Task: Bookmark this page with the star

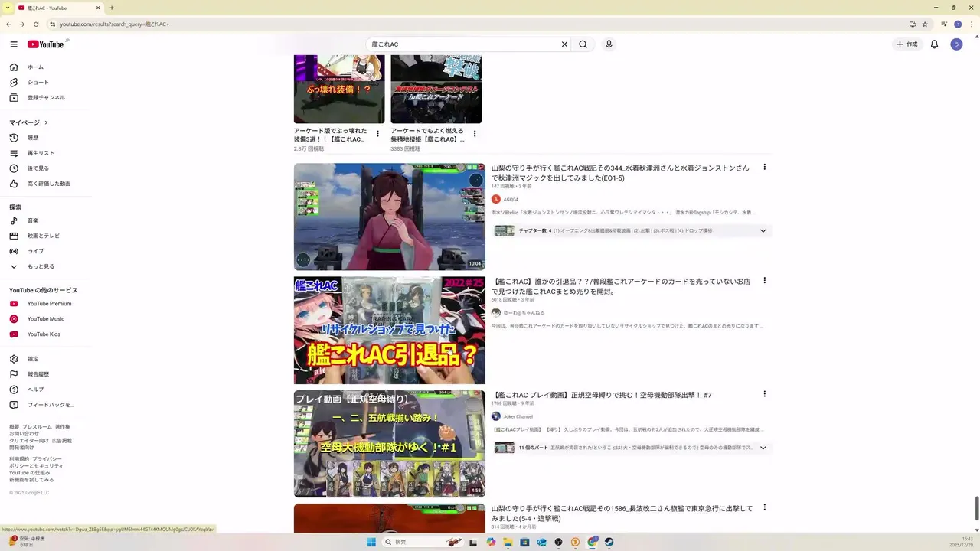Action: 925,24
